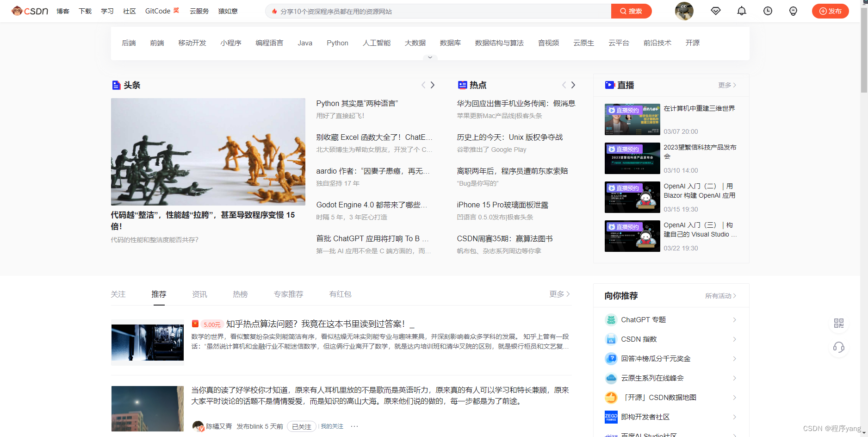The width and height of the screenshot is (868, 437).
Task: Switch to the 有红包 feed tab
Action: coord(340,294)
